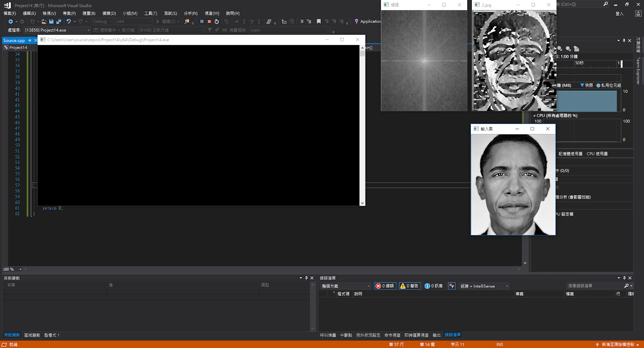Image resolution: width=644 pixels, height=348 pixels.
Task: Open the x64 platform dropdown
Action: click(x=134, y=21)
